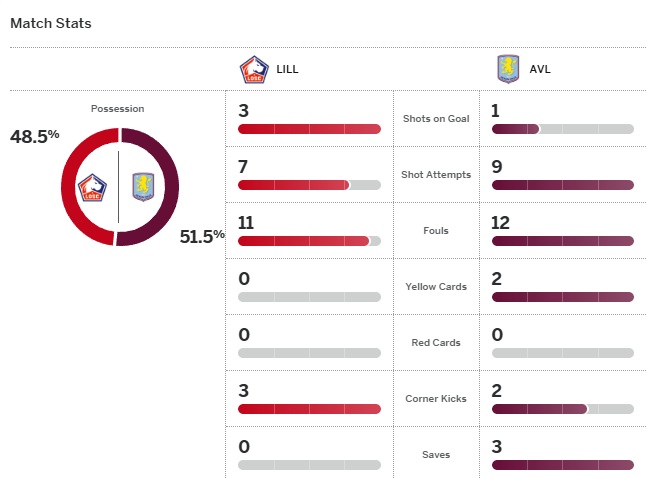The width and height of the screenshot is (655, 478).
Task: Click the Shots on Goal label
Action: pyautogui.click(x=436, y=119)
